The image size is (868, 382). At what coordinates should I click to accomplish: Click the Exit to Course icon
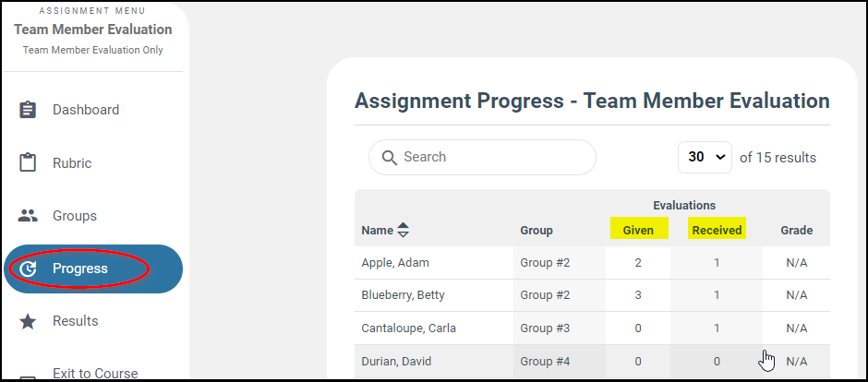coord(28,376)
